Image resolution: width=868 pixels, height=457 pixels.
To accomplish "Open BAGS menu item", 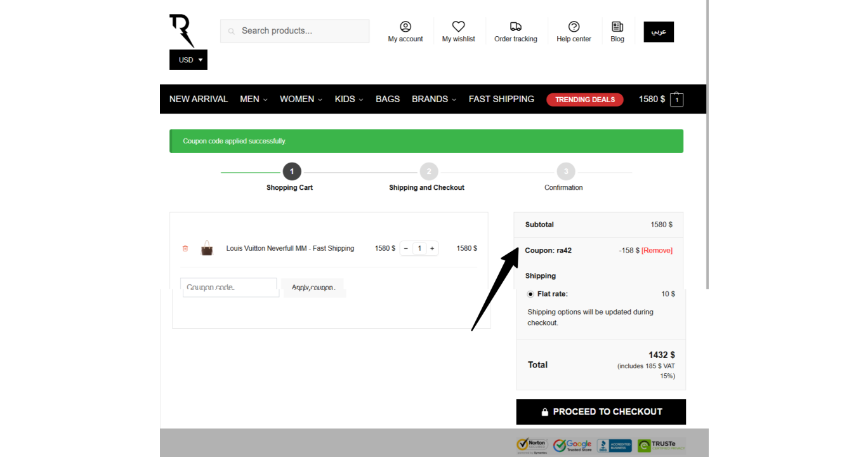I will click(388, 99).
